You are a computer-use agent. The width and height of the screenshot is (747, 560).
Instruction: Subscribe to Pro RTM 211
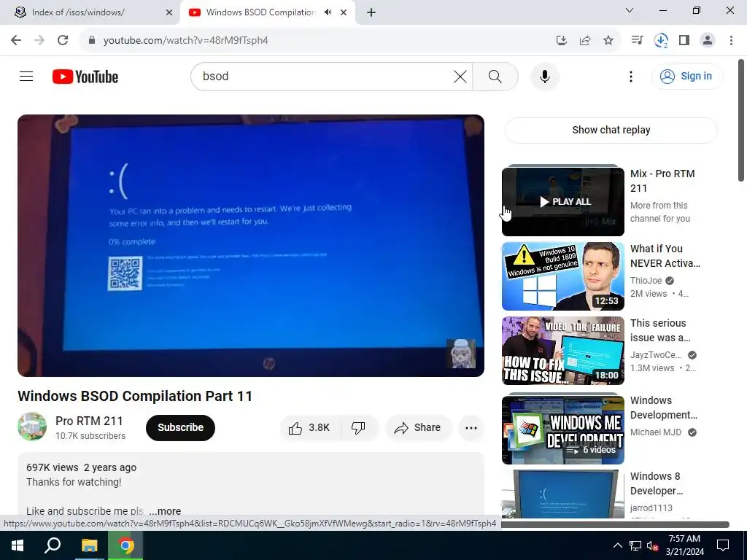click(180, 427)
